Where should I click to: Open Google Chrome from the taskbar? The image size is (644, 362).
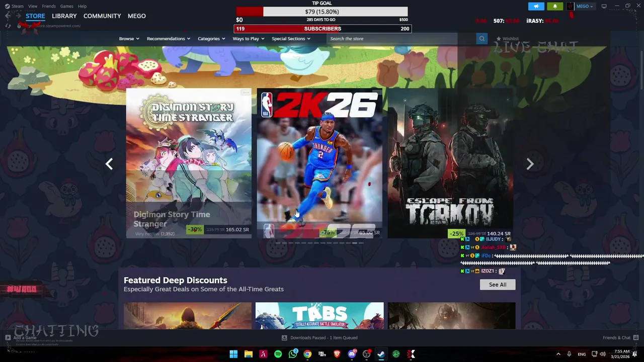(x=307, y=354)
